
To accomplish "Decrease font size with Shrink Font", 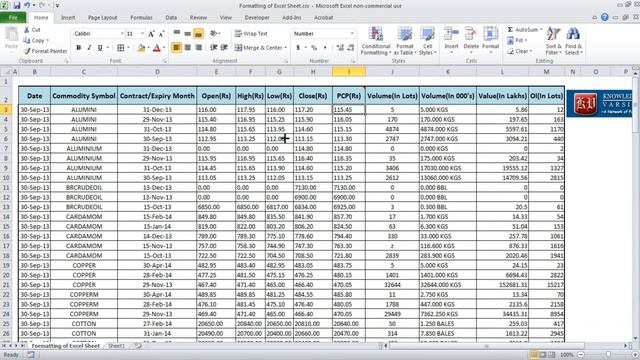I will pyautogui.click(x=162, y=34).
